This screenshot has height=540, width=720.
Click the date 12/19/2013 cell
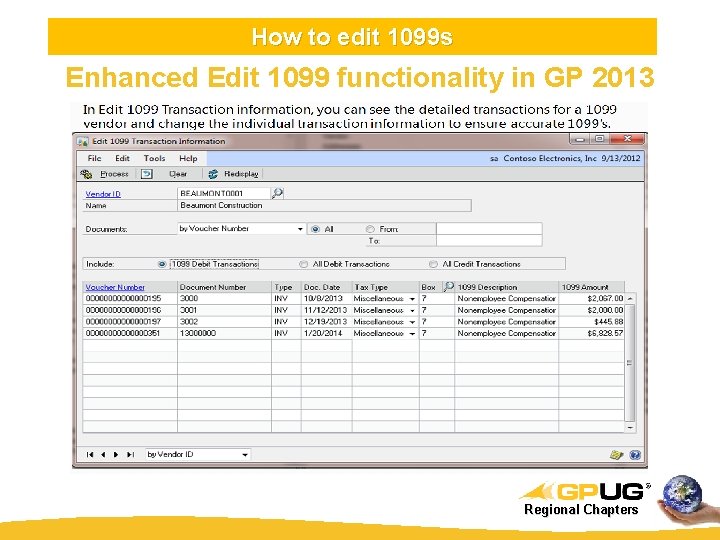point(326,322)
